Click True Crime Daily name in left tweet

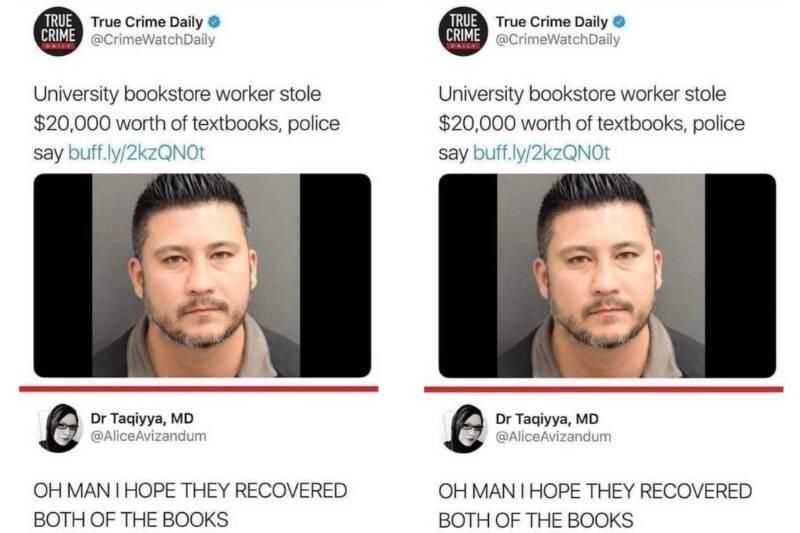[x=147, y=22]
